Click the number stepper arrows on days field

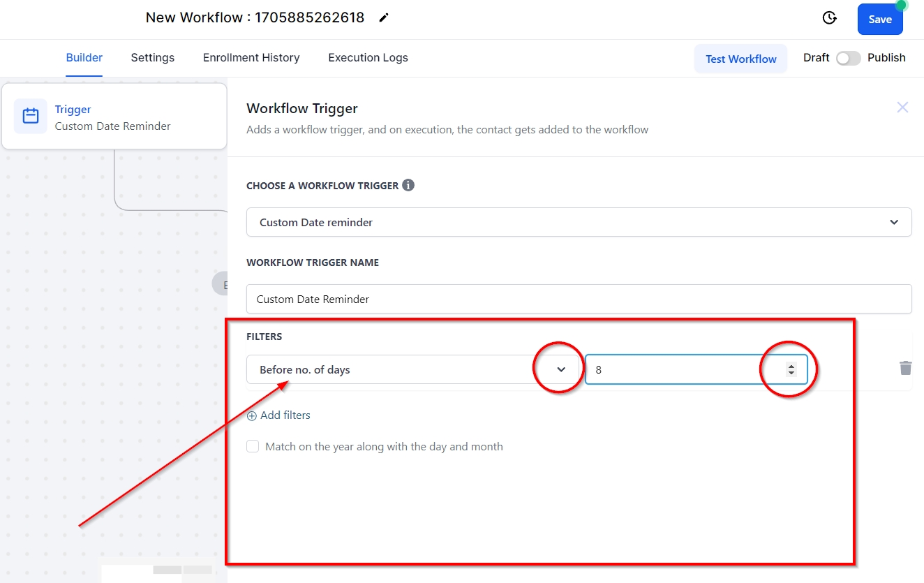[791, 369]
